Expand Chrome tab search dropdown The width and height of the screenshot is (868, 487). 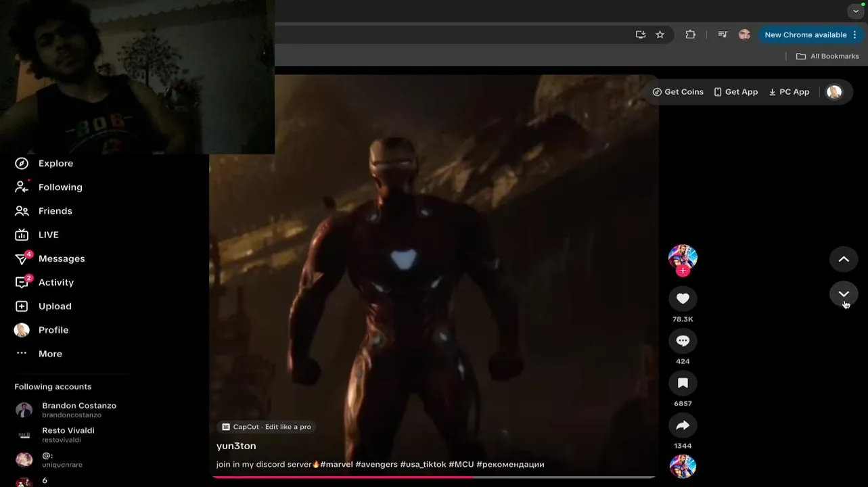pos(856,11)
